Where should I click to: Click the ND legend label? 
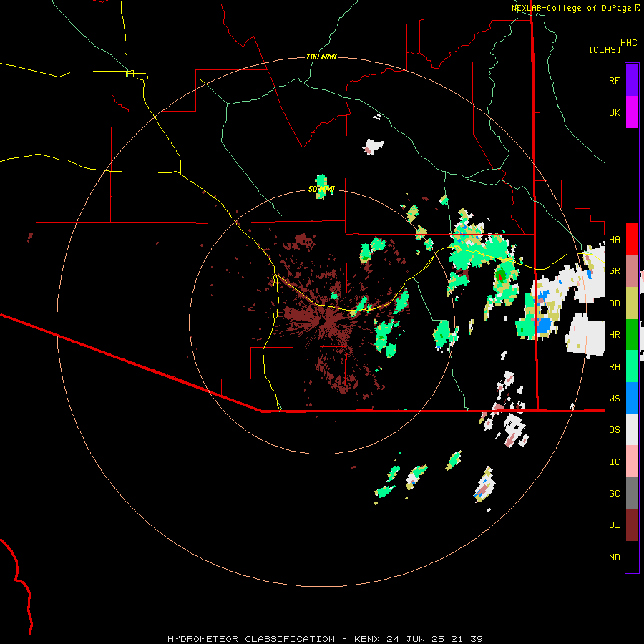click(x=614, y=557)
